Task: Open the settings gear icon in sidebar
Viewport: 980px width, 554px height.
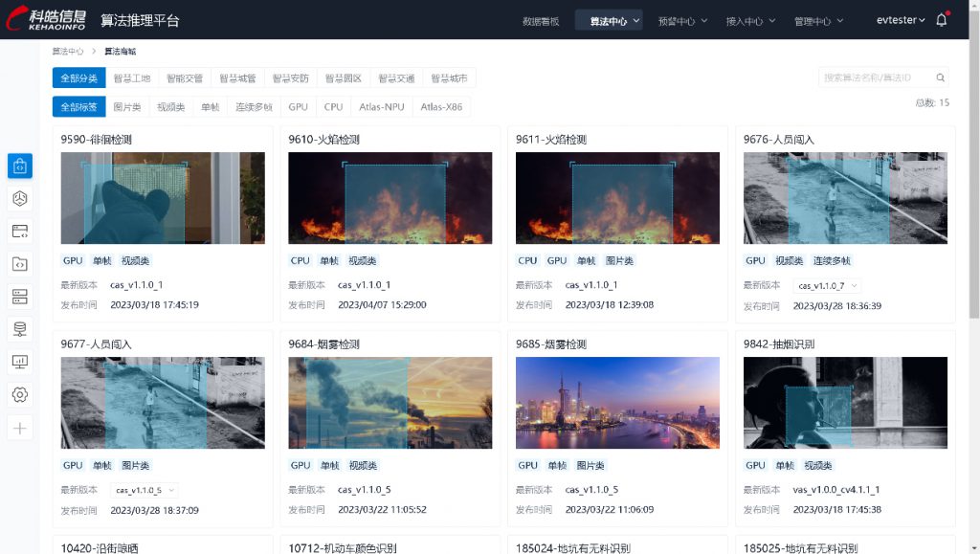Action: tap(20, 395)
